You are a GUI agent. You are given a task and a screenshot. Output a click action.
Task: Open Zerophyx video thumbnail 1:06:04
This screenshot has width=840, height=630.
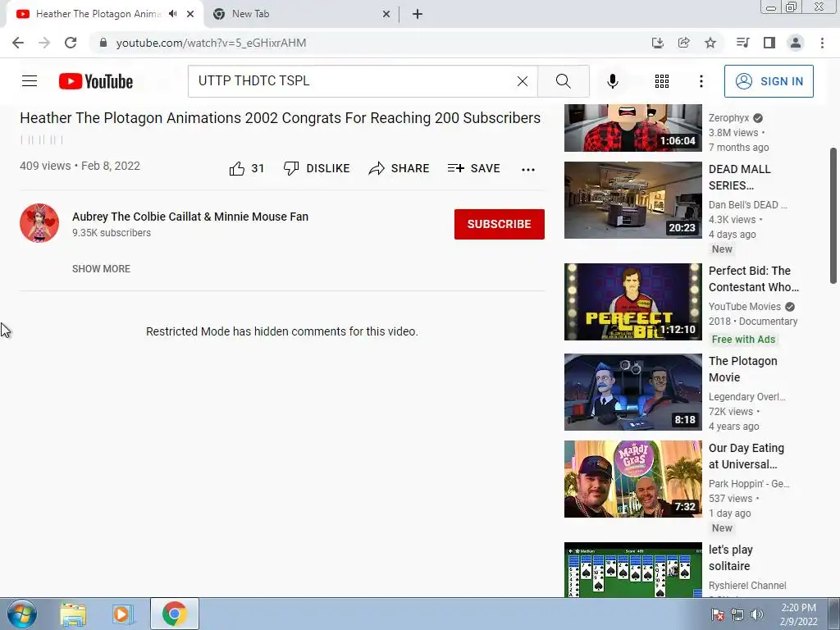pos(632,127)
